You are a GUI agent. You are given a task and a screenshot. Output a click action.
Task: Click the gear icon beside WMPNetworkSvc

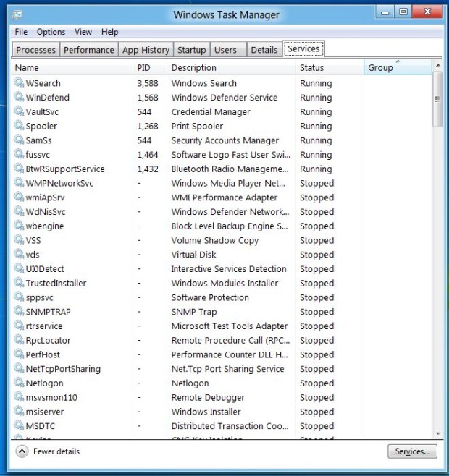pos(19,182)
